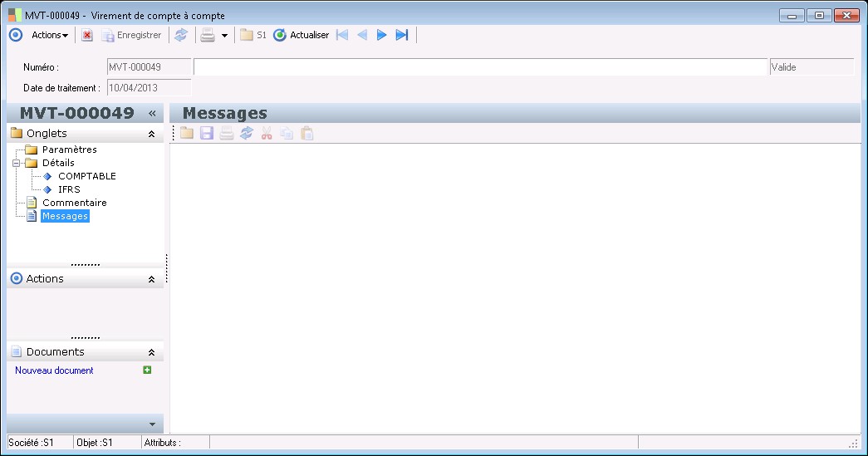Open the Commentaire tab item
This screenshot has width=868, height=456.
[x=74, y=203]
